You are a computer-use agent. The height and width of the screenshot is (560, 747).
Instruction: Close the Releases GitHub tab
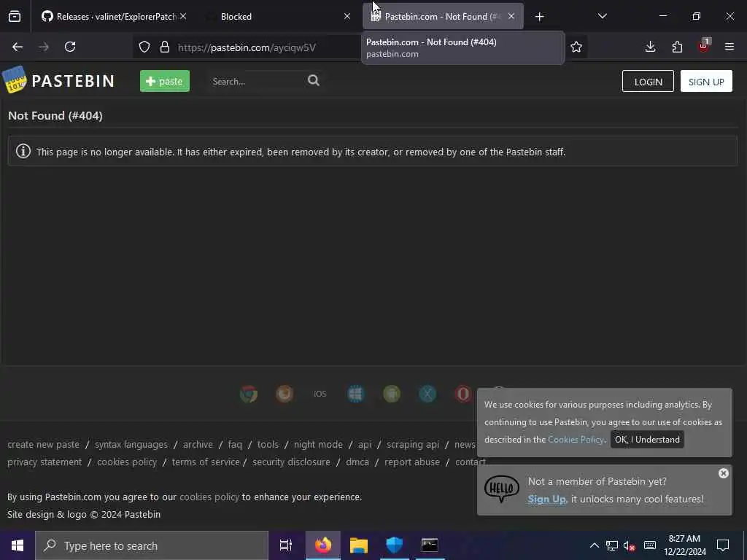[183, 17]
